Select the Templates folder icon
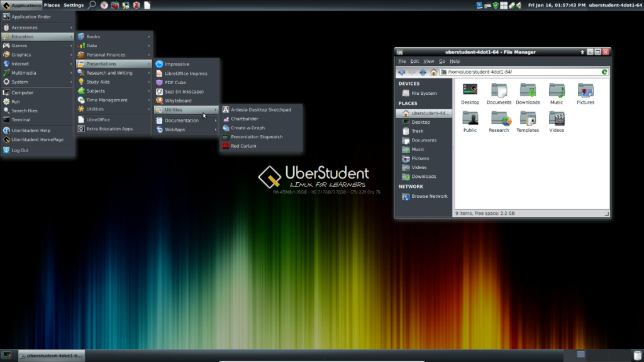 point(528,118)
